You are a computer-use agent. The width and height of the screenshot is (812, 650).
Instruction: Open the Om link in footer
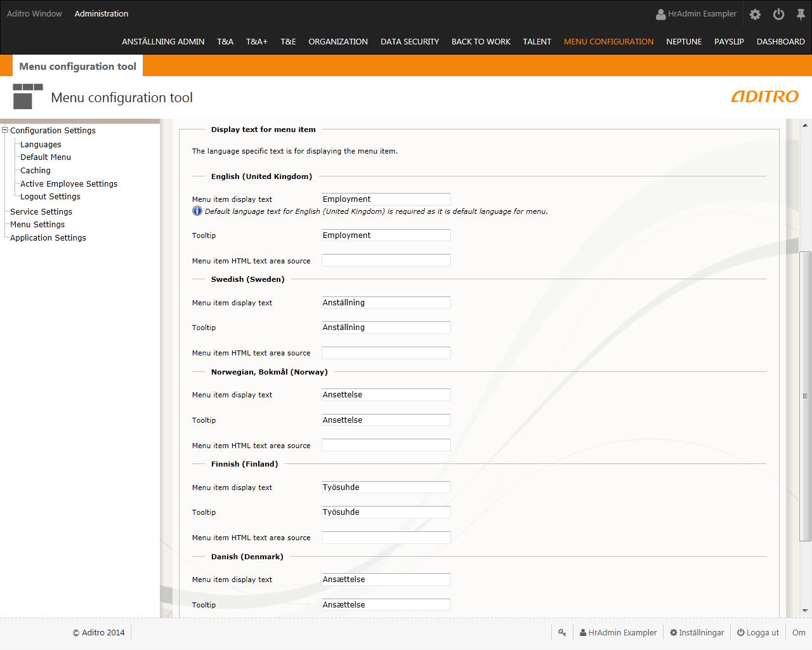pos(799,632)
